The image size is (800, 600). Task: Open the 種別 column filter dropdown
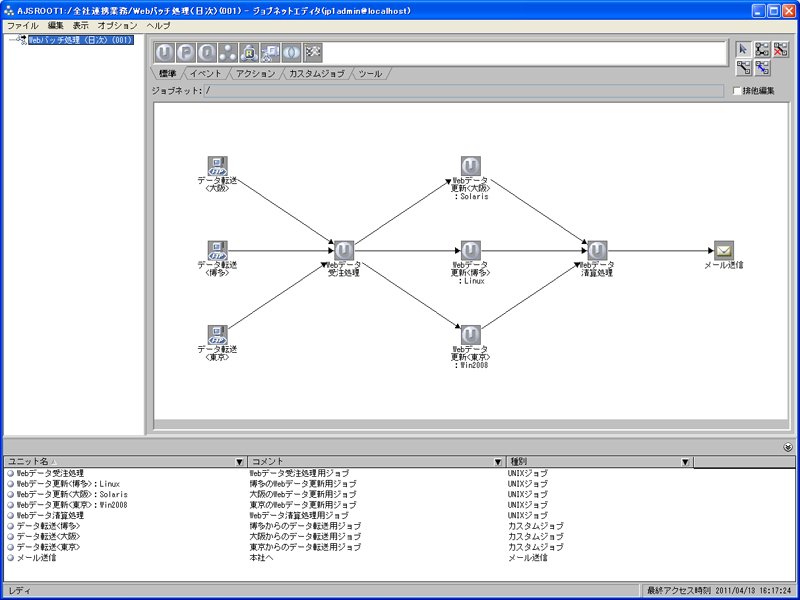[685, 462]
